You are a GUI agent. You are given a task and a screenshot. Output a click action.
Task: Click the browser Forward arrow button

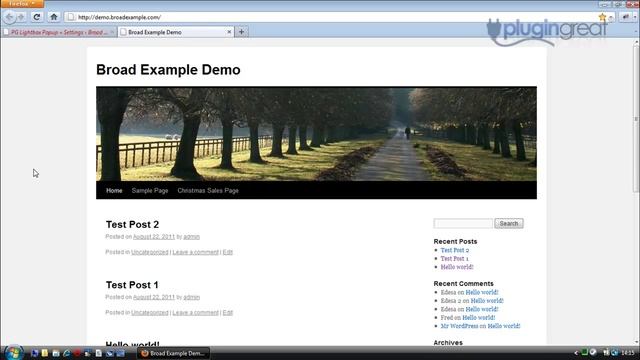pyautogui.click(x=21, y=17)
